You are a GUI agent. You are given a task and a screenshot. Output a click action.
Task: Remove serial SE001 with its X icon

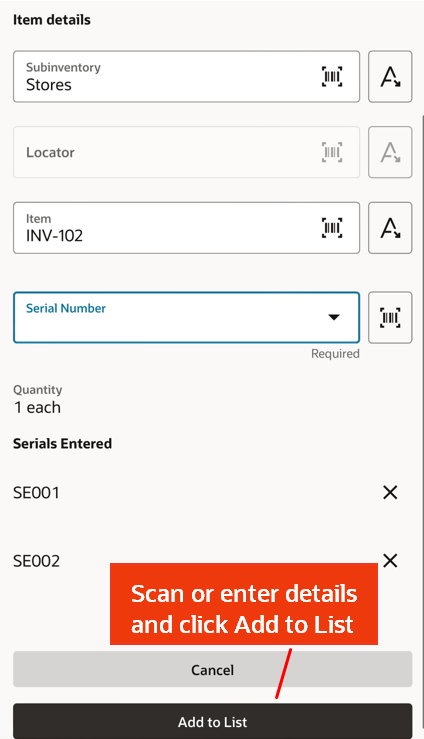(390, 493)
